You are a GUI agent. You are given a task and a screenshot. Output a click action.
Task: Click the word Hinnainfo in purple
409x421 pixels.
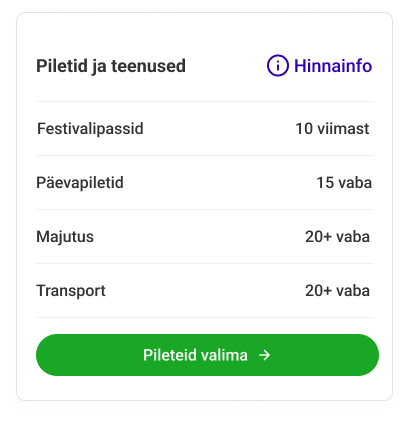point(333,66)
